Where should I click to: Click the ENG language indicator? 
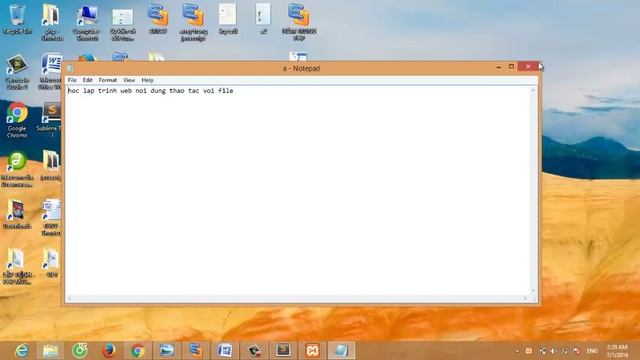[x=592, y=351]
